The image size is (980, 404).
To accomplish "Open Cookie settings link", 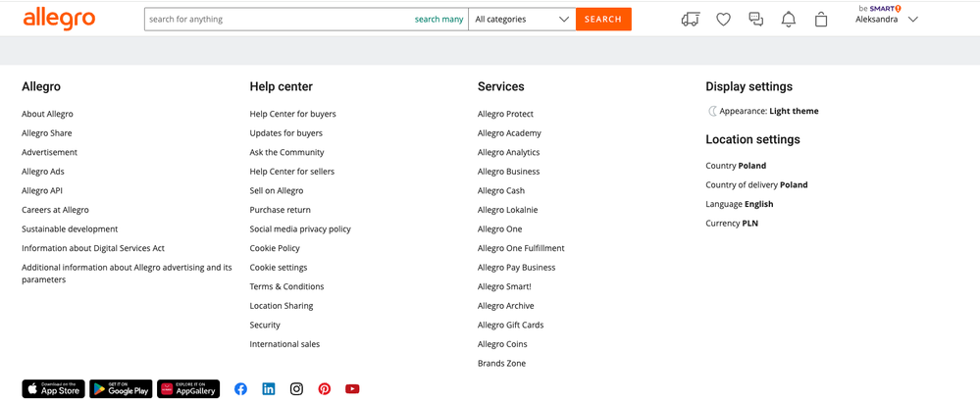I will tap(279, 268).
